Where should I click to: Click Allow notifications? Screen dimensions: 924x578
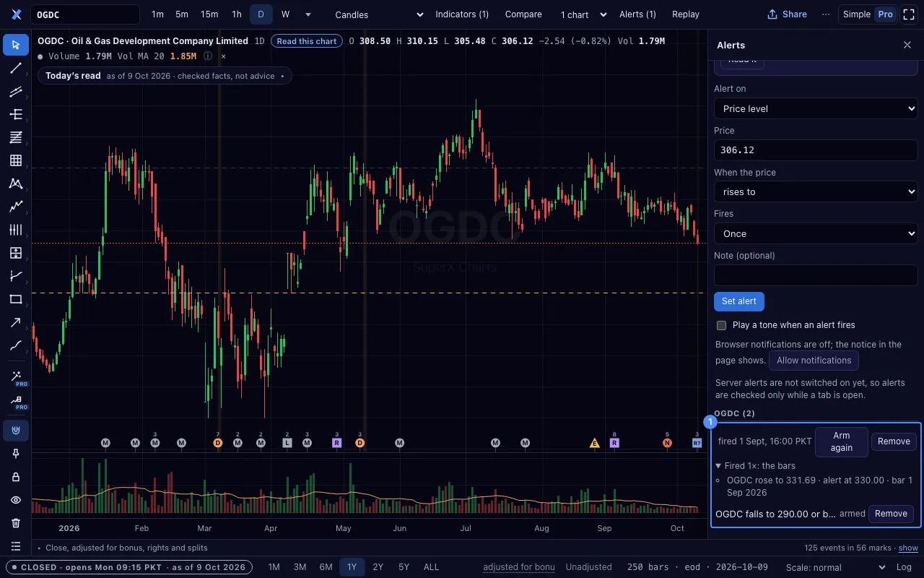(814, 361)
